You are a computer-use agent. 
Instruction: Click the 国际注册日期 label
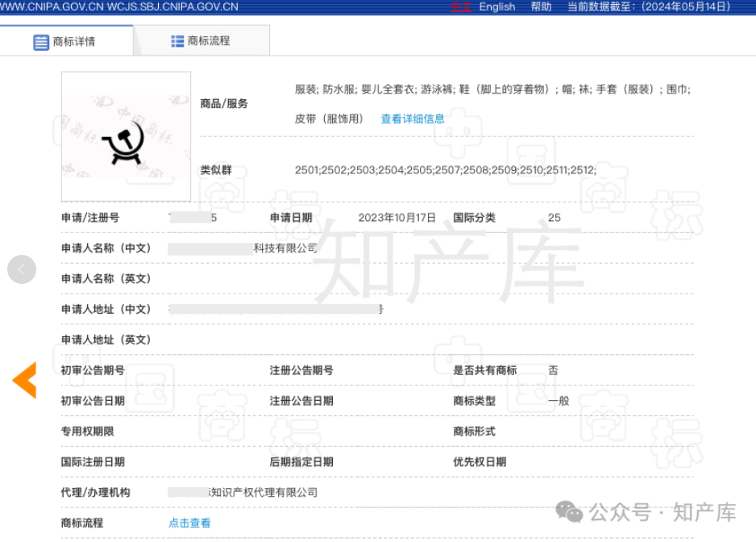93,462
